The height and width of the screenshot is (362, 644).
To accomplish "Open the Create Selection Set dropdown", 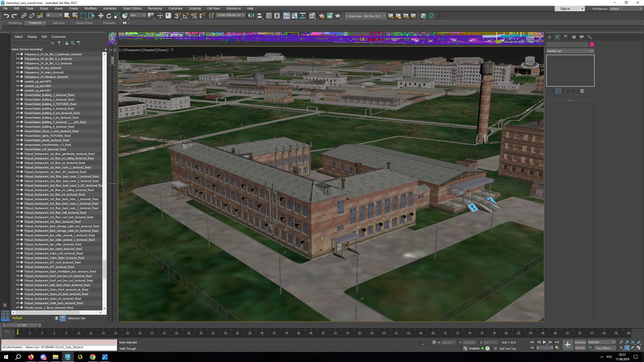I will [230, 15].
